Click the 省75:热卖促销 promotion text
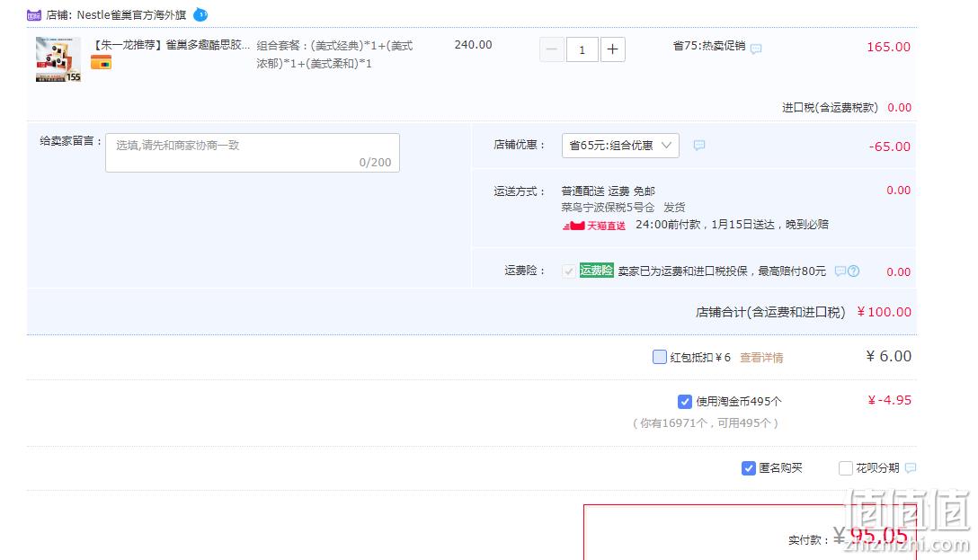978x560 pixels. pyautogui.click(x=709, y=46)
